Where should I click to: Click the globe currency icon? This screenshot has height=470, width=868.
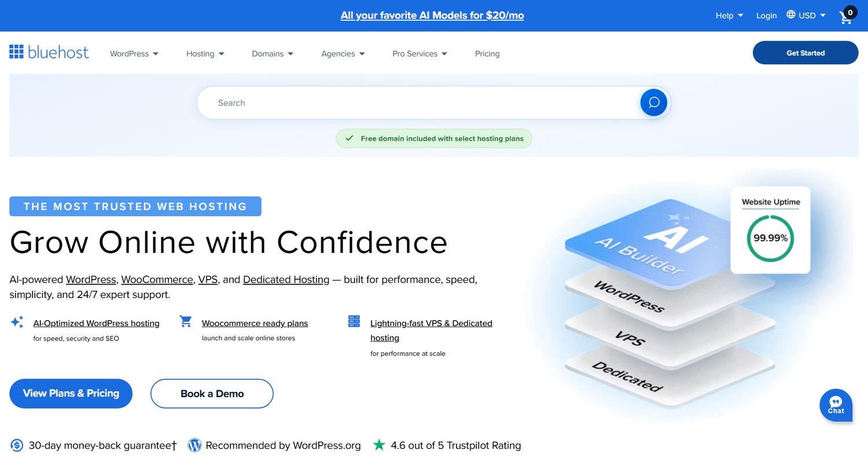click(x=791, y=15)
